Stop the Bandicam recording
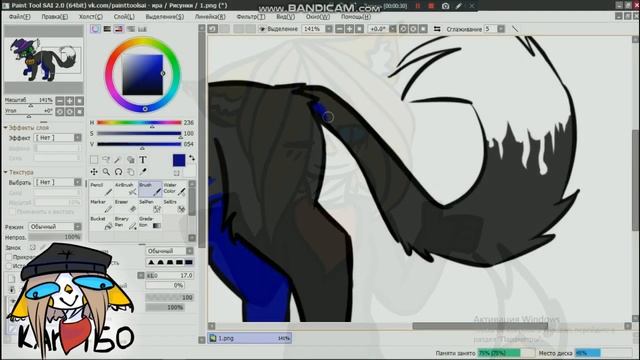This screenshot has width=640, height=360. tap(431, 6)
